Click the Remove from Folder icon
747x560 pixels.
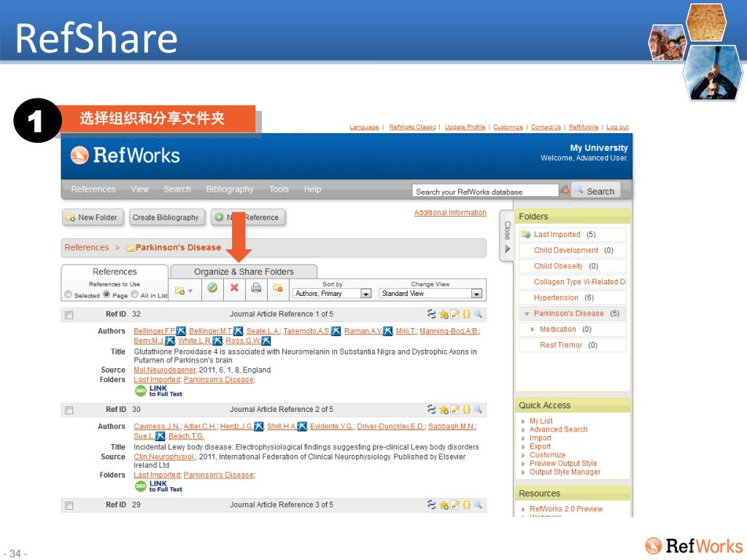[x=278, y=287]
